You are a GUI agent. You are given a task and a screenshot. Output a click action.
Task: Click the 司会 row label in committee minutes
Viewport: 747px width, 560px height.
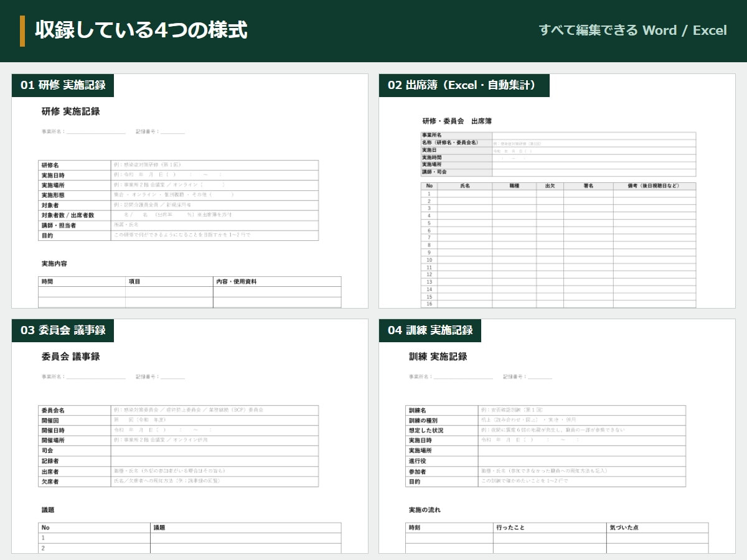pyautogui.click(x=48, y=450)
